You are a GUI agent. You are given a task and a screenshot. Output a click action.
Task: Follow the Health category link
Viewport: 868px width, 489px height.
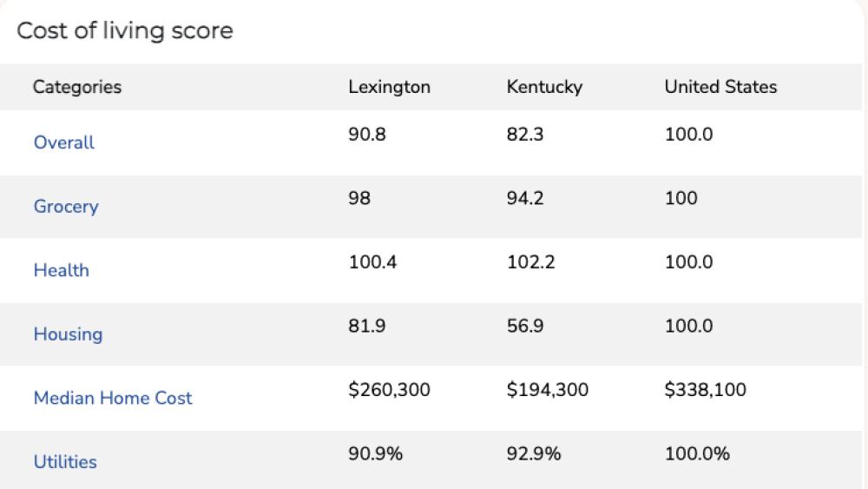click(61, 270)
